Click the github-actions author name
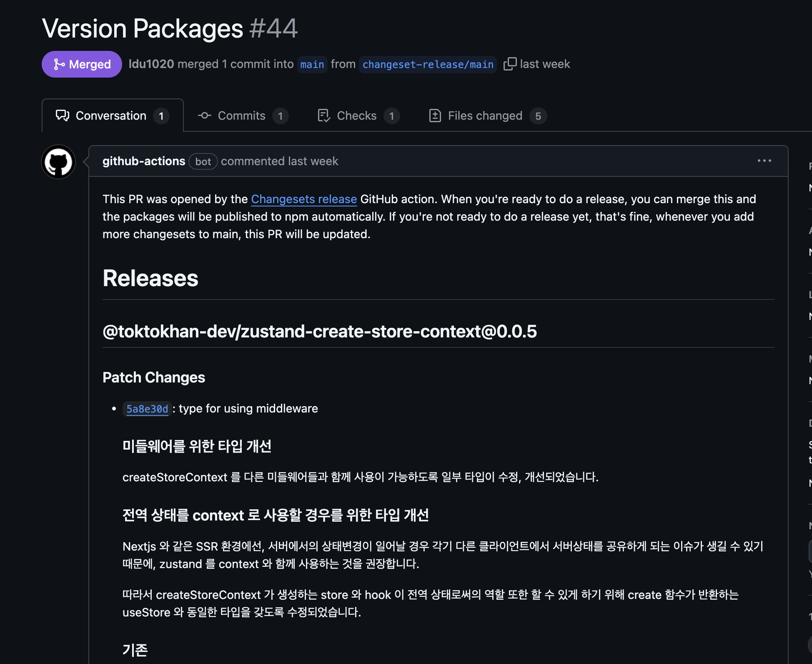The width and height of the screenshot is (812, 664). click(144, 161)
